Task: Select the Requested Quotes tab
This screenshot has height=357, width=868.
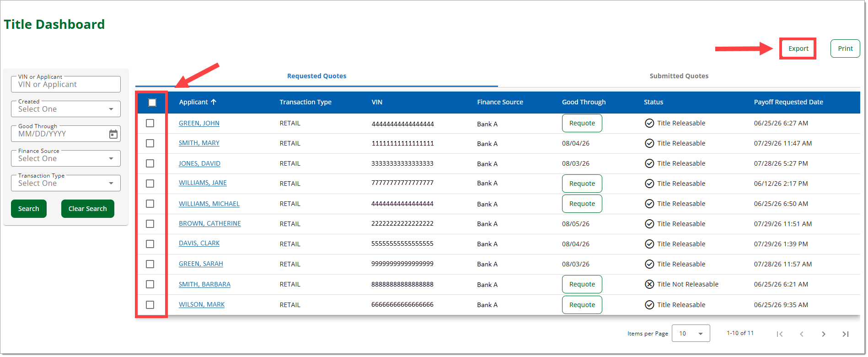Action: pyautogui.click(x=316, y=76)
